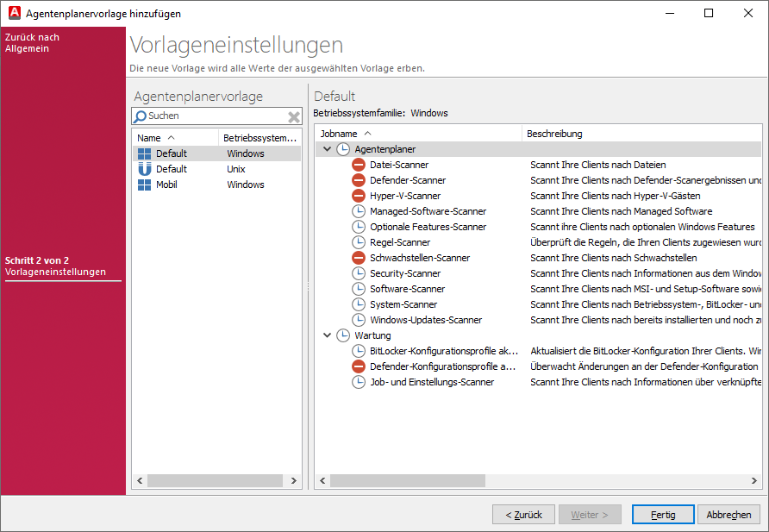Click the application logo in title bar
Screen dimensions: 769x532
pyautogui.click(x=15, y=13)
